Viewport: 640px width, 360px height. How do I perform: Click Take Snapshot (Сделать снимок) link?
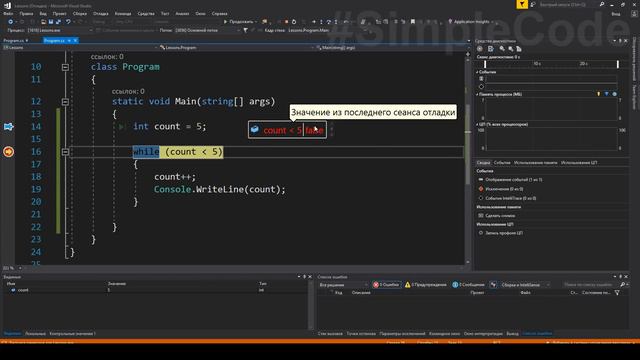(500, 216)
